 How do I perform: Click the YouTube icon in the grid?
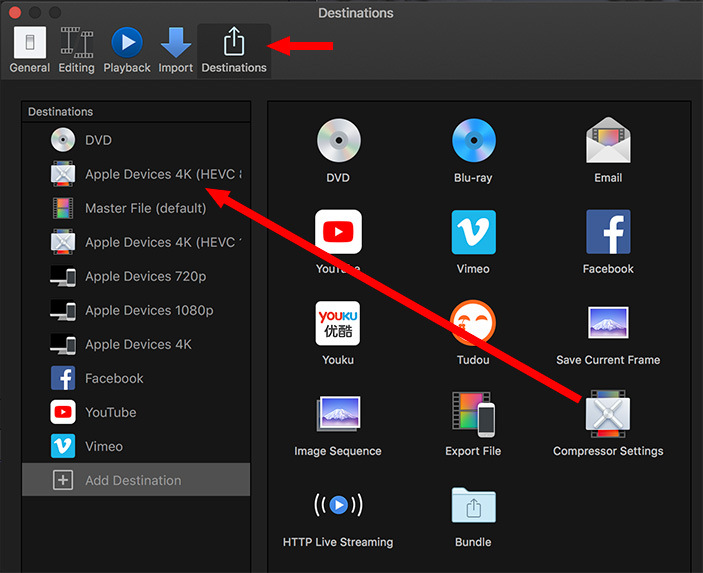pyautogui.click(x=338, y=232)
